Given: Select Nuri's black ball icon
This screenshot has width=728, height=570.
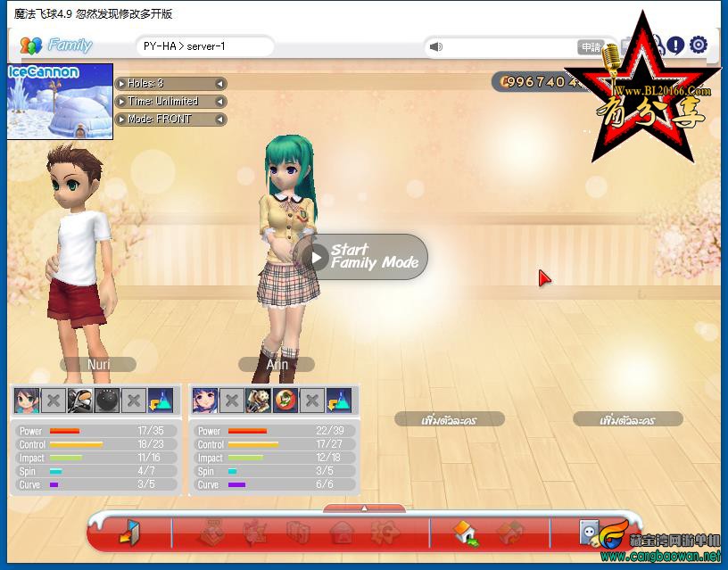Looking at the screenshot, I should (x=107, y=401).
